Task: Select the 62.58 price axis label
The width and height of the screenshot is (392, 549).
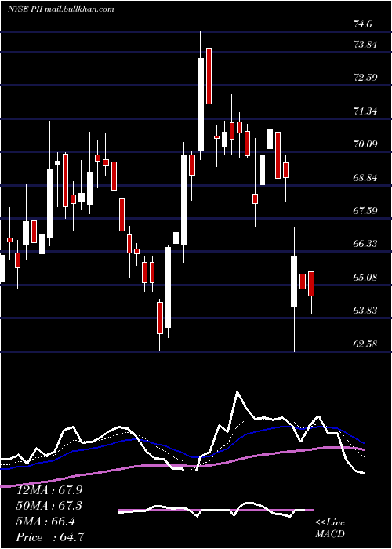Action: coord(365,344)
